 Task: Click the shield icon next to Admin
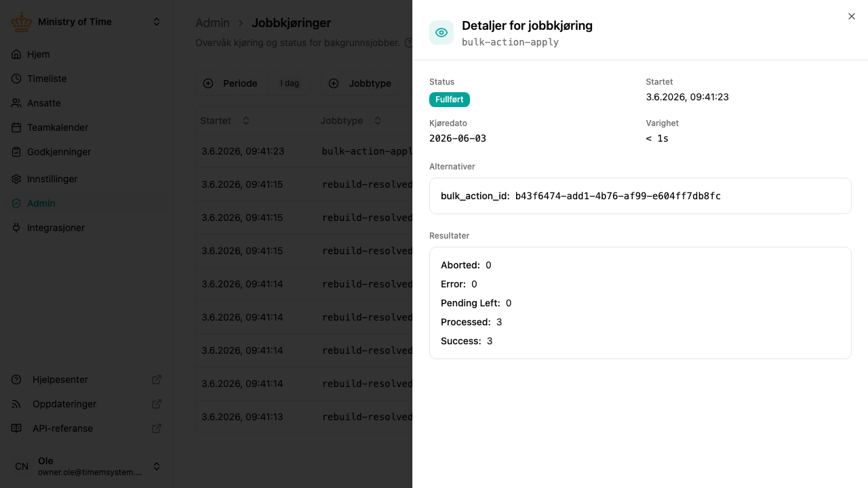pyautogui.click(x=16, y=203)
